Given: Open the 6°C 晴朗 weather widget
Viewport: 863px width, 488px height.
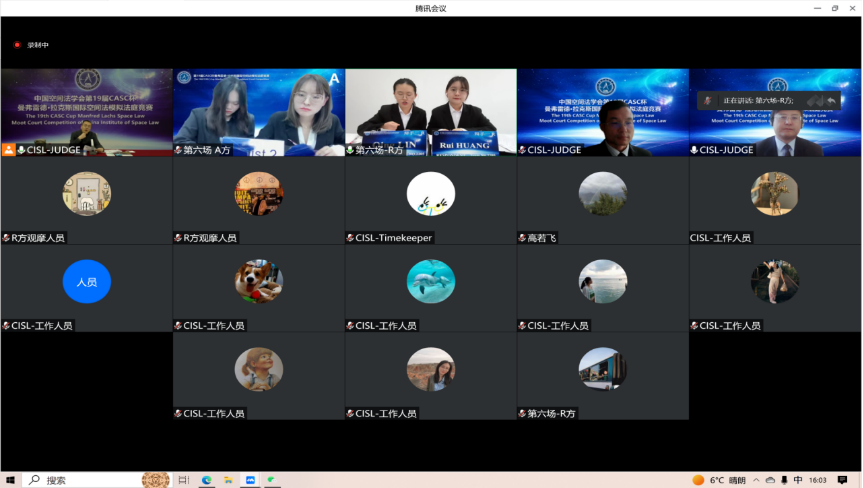Looking at the screenshot, I should click(719, 480).
